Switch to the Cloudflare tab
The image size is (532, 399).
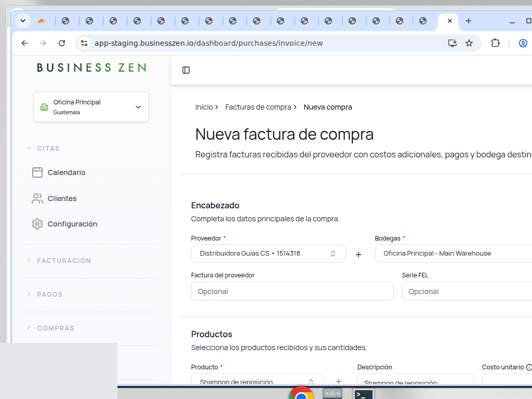tap(42, 21)
